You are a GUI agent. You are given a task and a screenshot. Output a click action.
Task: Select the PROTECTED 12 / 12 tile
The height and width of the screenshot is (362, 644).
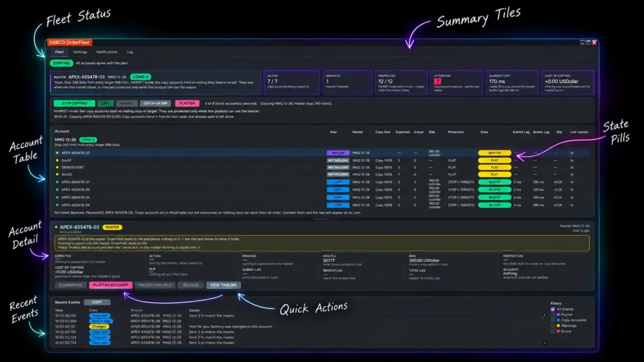click(401, 82)
